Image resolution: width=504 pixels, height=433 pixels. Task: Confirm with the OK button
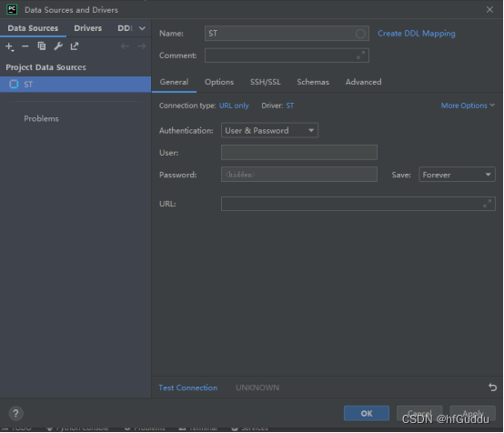367,413
